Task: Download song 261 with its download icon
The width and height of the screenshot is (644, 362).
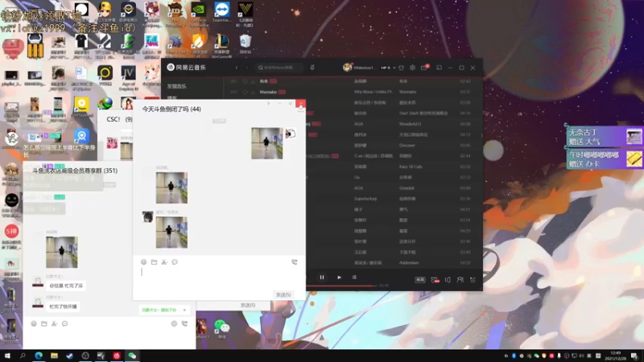Action: pyautogui.click(x=253, y=82)
